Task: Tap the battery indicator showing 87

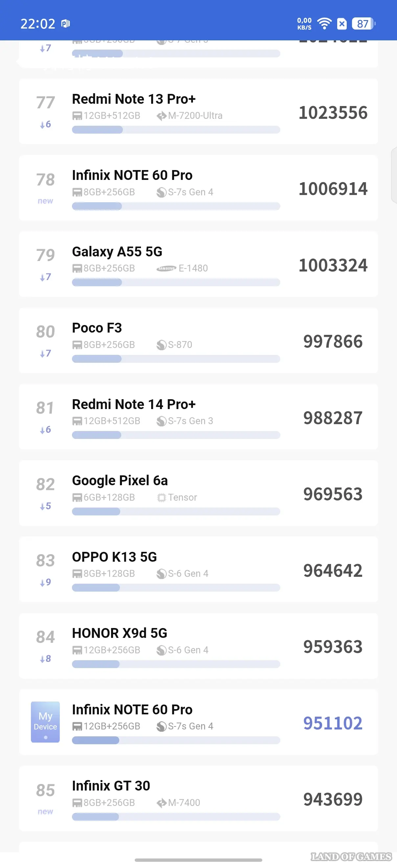Action: pos(363,24)
